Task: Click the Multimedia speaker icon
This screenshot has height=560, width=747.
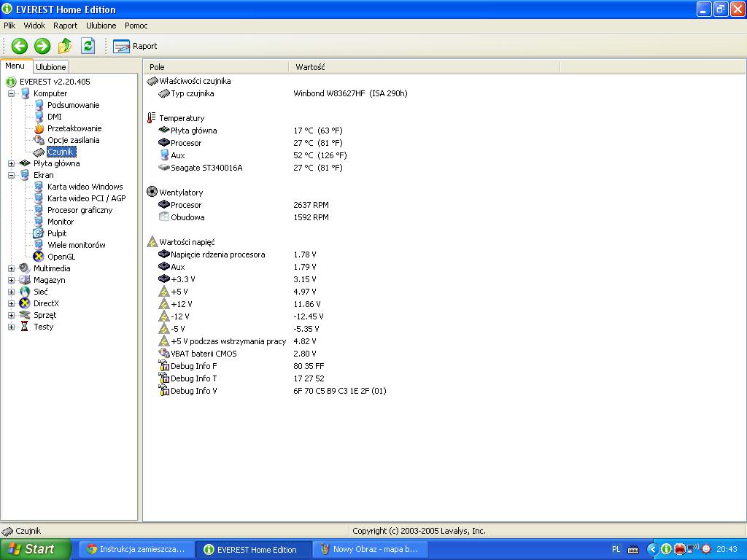Action: click(x=25, y=268)
